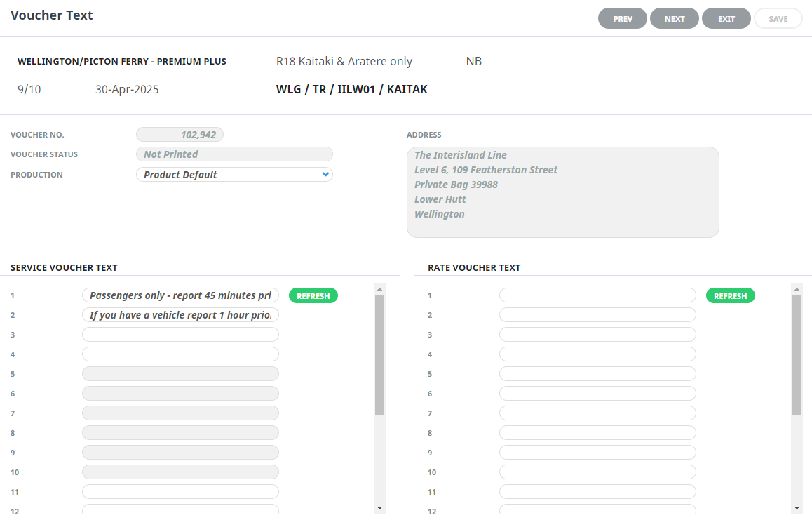Open the Production dropdown

pos(234,175)
